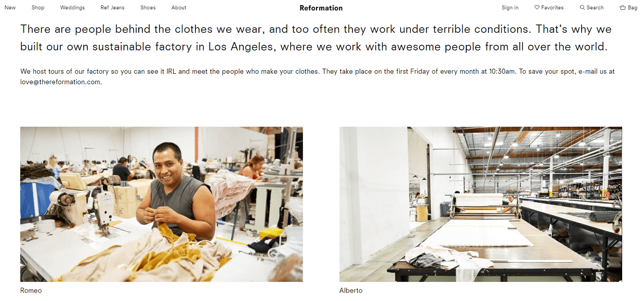Viewport: 644px width, 301px height.
Task: Click the Alberto caption under the photo
Action: [351, 291]
